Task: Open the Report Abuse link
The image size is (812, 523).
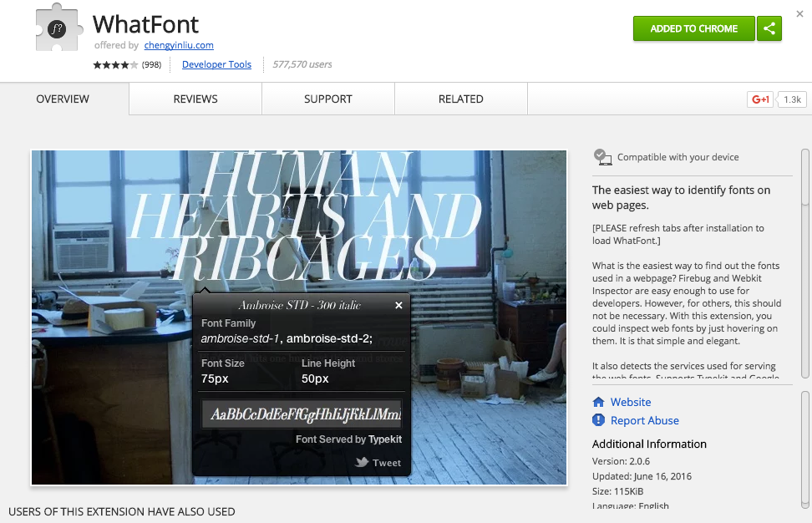Action: 644,420
